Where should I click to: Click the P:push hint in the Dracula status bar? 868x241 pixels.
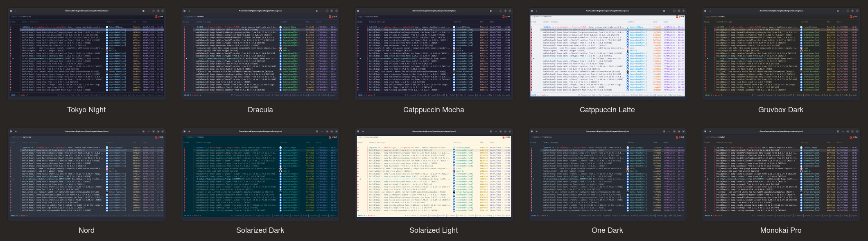click(x=260, y=95)
